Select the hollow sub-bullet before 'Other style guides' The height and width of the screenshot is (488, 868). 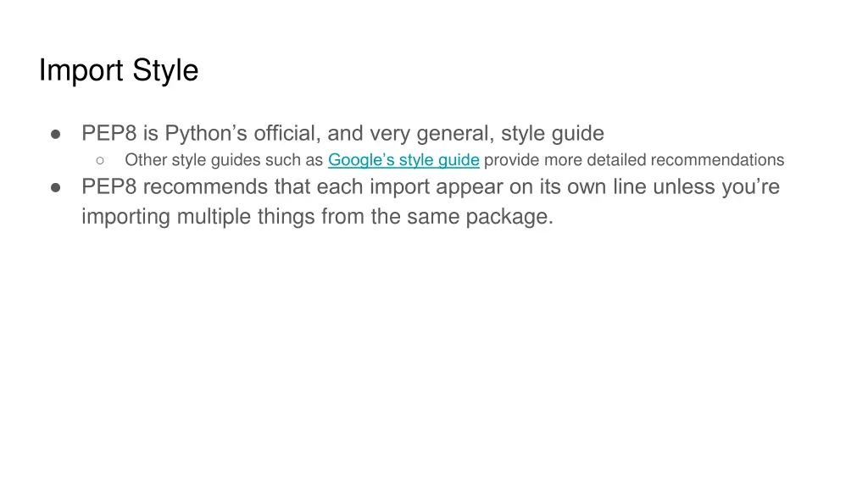tap(100, 160)
